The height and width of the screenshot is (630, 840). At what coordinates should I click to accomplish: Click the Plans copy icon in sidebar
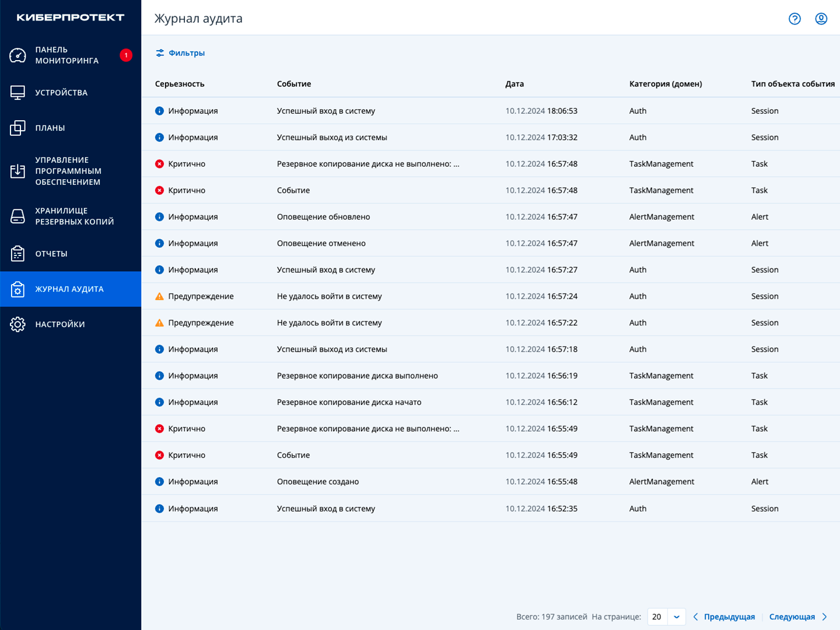coord(17,128)
